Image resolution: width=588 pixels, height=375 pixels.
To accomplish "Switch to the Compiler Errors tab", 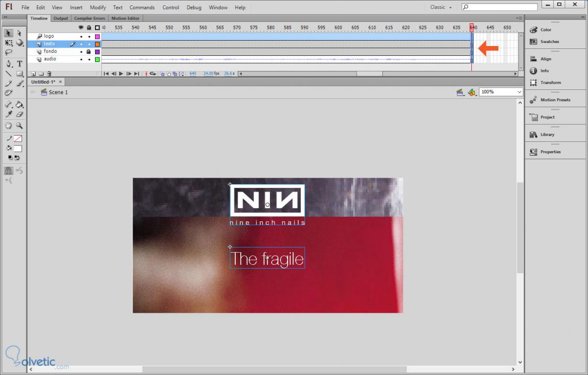I will 90,19.
